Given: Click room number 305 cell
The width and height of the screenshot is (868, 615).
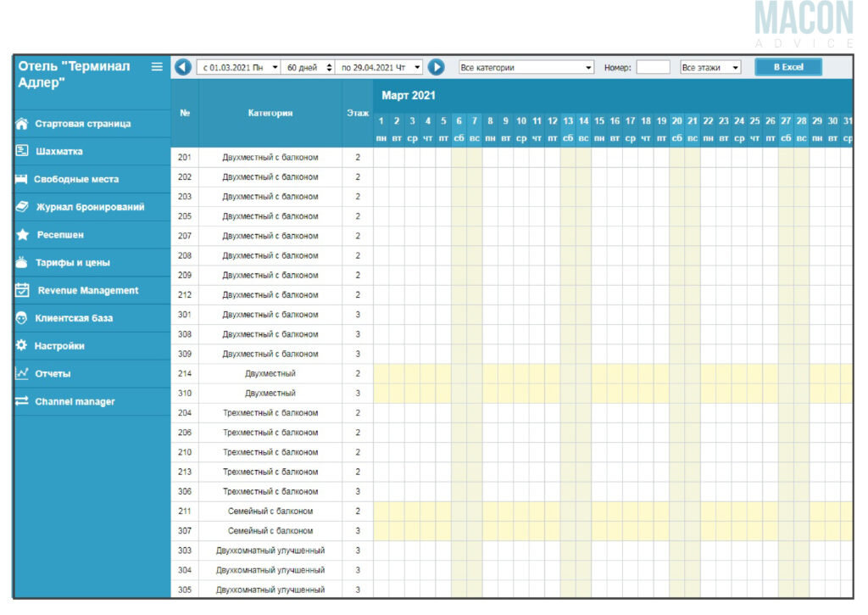Looking at the screenshot, I should (185, 590).
